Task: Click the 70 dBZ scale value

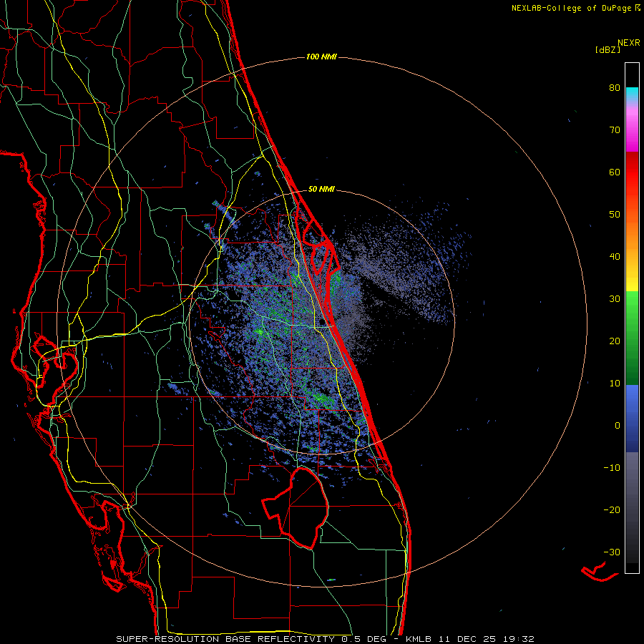Action: (615, 130)
